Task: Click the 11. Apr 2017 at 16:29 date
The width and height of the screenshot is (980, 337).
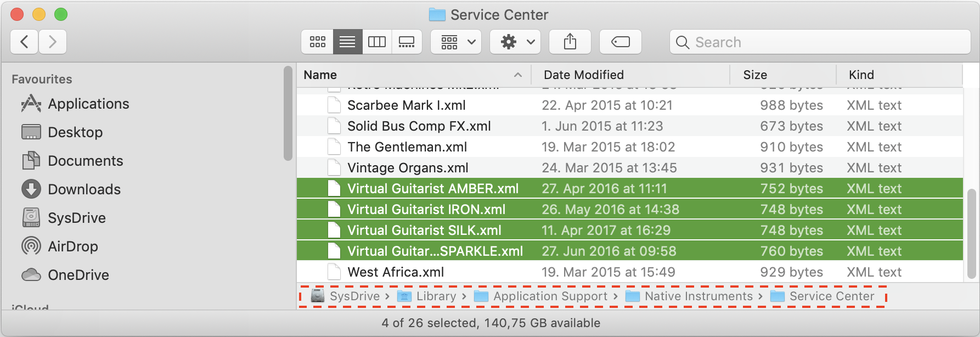Action: (x=606, y=231)
